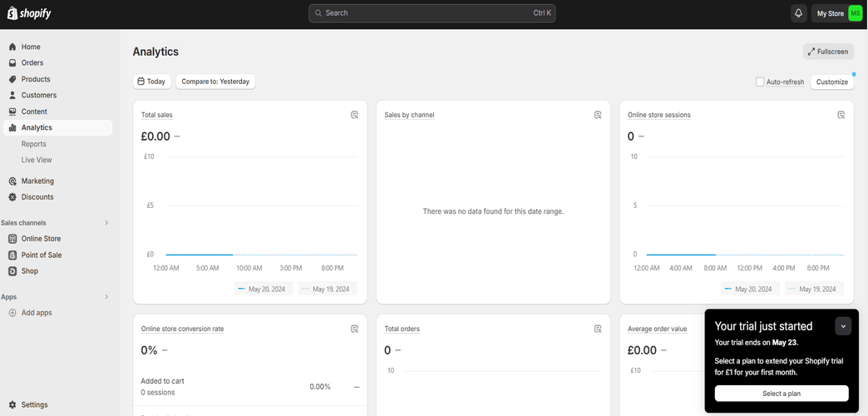Click the Fullscreen button label
Screen dimensions: 868x416
832,52
